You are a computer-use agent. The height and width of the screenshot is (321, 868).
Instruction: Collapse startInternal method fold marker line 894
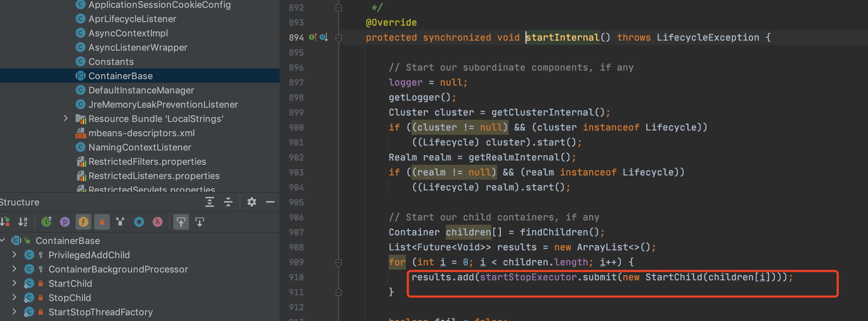(339, 38)
